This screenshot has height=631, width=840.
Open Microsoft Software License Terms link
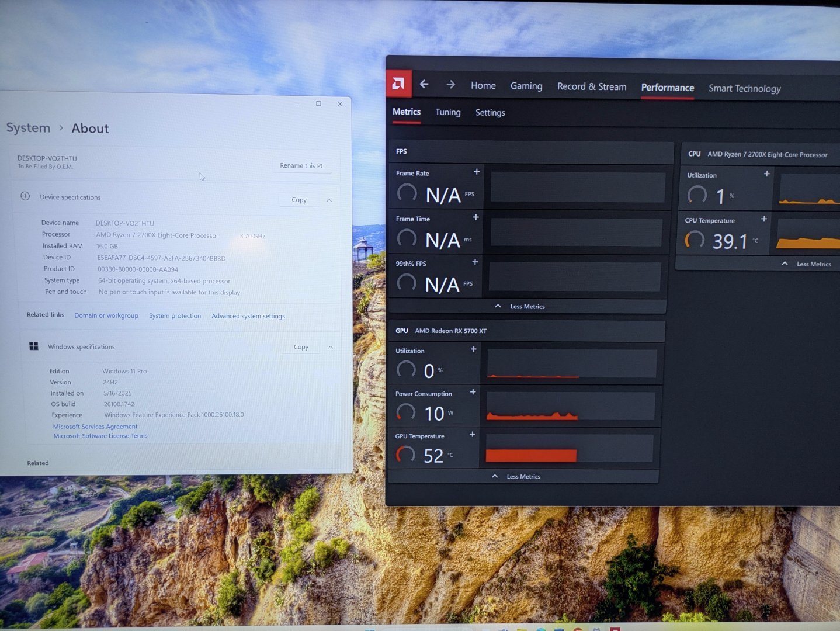tap(100, 436)
